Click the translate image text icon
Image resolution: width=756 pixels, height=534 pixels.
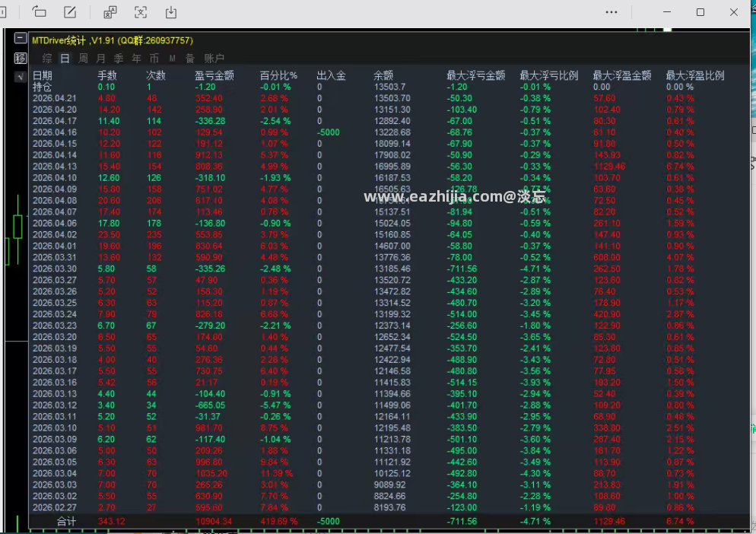(x=110, y=12)
